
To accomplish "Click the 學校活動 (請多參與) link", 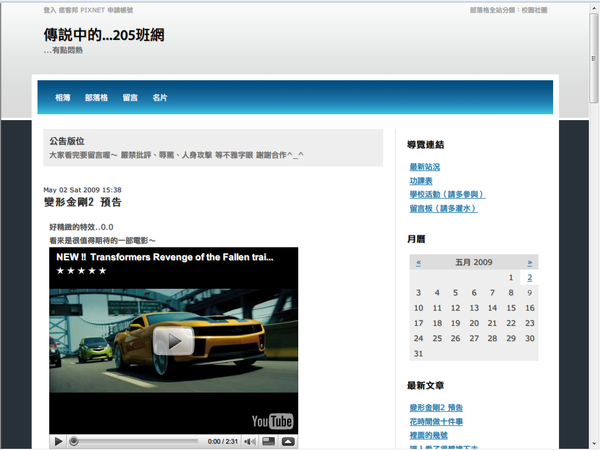I will (x=447, y=194).
